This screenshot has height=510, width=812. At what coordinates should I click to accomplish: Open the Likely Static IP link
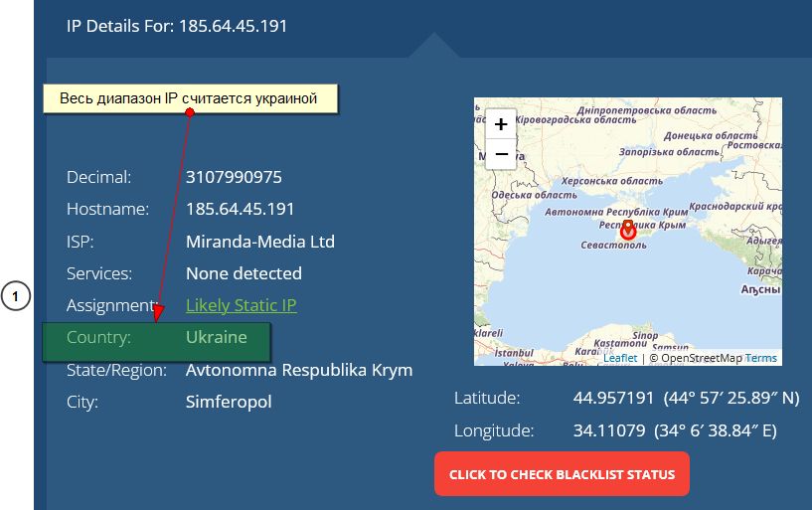pos(241,305)
